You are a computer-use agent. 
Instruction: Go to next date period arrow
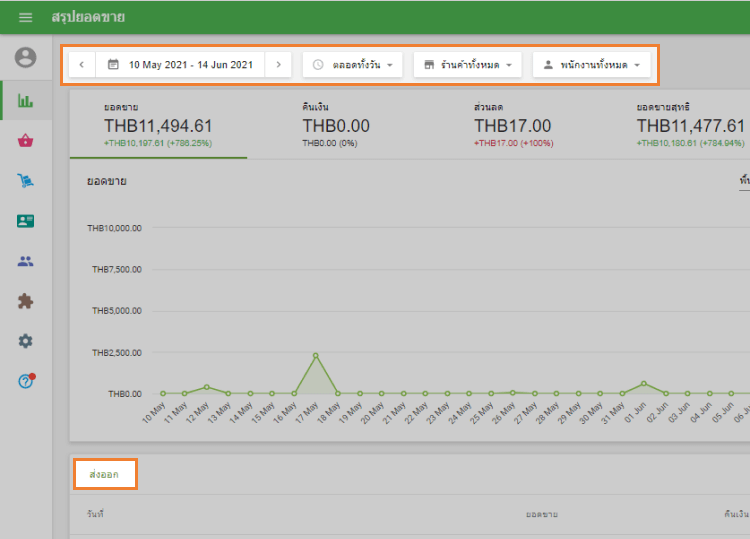278,64
